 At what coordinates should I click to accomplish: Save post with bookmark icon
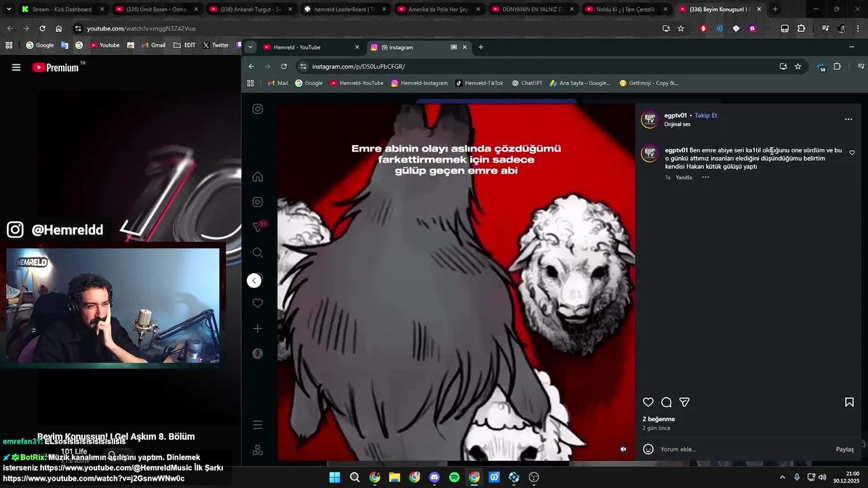point(849,402)
